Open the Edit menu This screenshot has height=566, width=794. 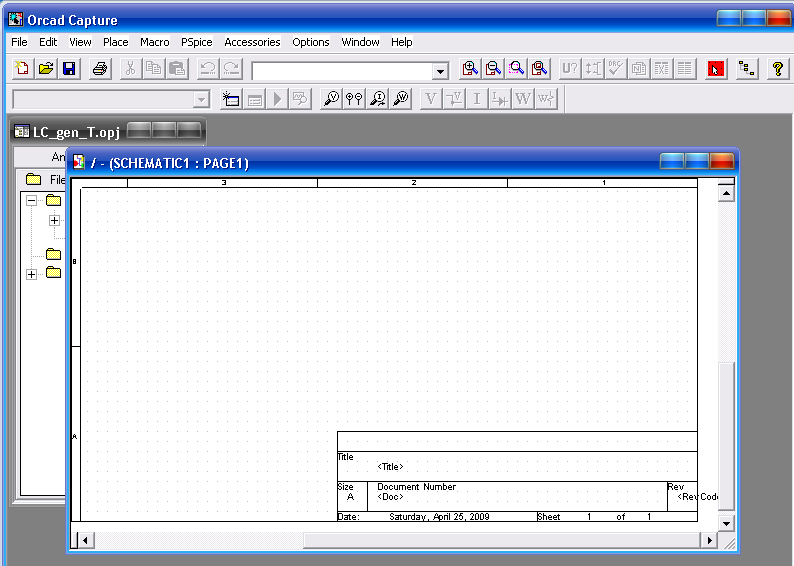[x=48, y=42]
